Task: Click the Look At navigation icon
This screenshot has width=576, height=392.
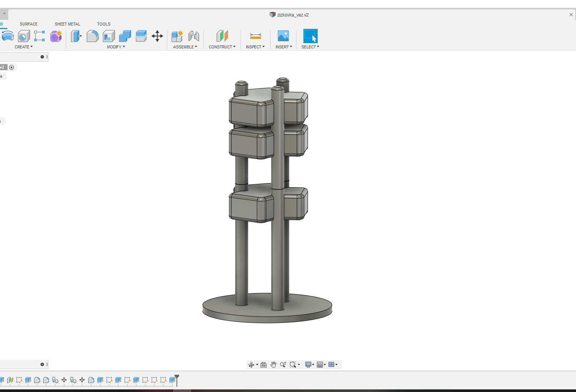Action: 264,365
